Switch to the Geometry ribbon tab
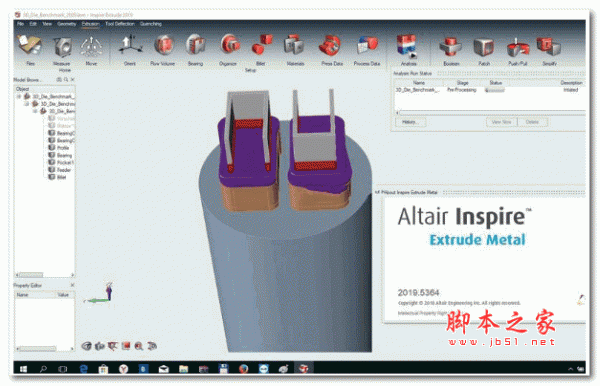The width and height of the screenshot is (600, 386). 67,24
